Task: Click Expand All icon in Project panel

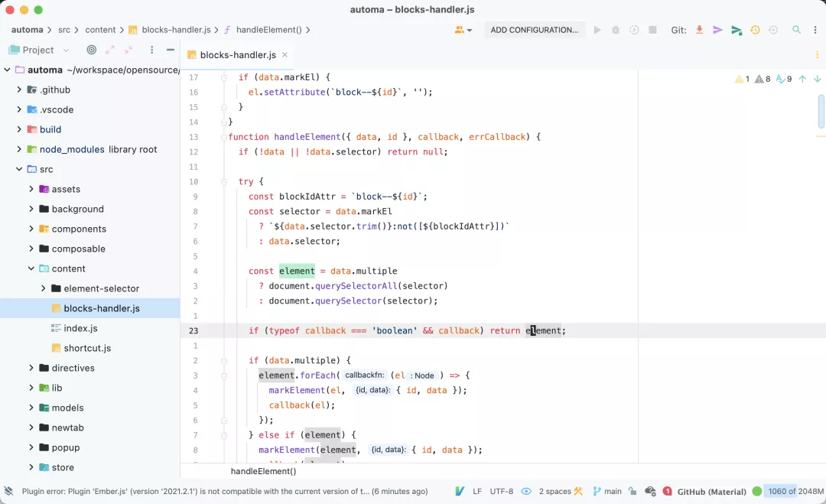Action: pos(110,50)
